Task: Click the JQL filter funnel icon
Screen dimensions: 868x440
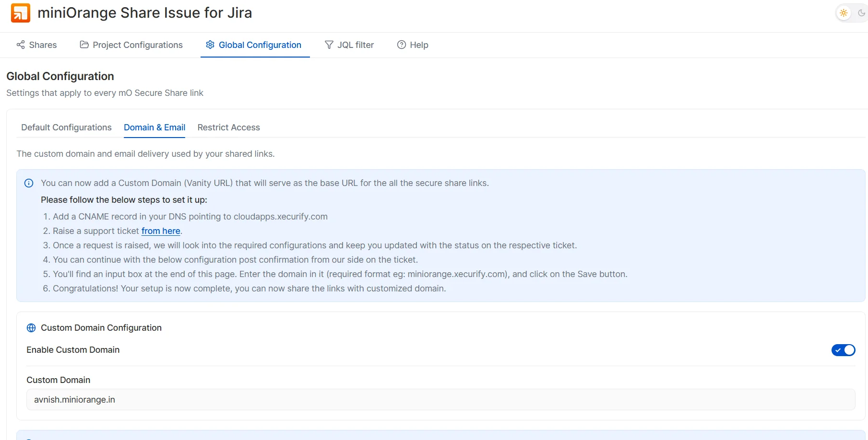Action: click(x=329, y=45)
